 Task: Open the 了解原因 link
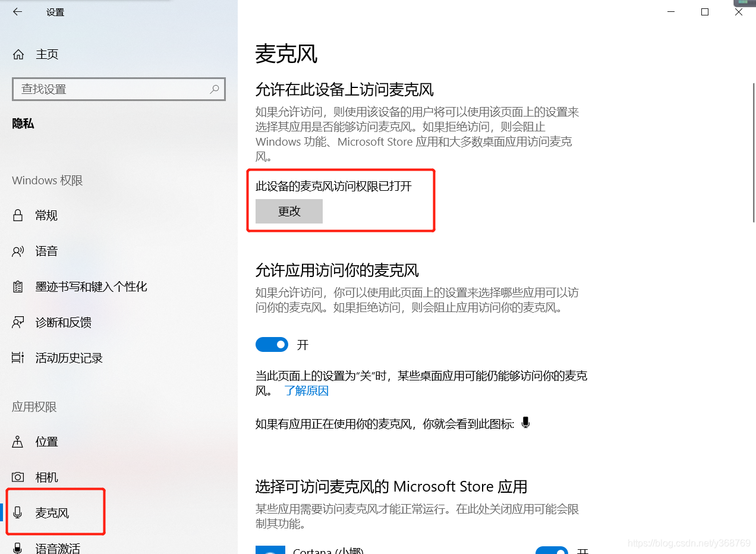(x=306, y=391)
